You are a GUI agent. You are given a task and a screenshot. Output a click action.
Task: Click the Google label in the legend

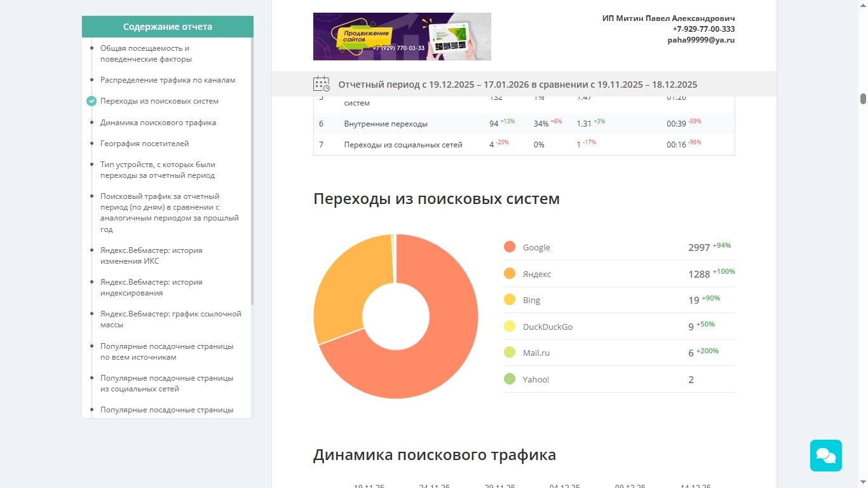(x=536, y=247)
